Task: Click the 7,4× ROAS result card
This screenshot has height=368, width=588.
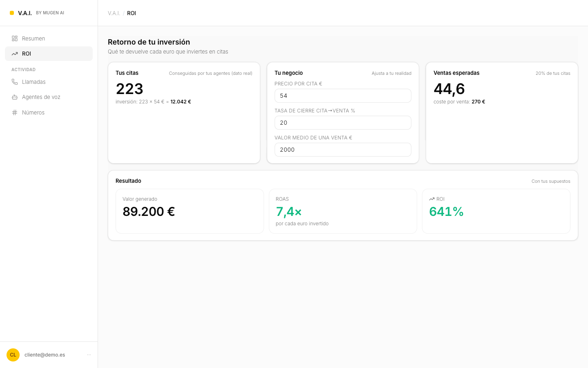Action: click(x=343, y=211)
